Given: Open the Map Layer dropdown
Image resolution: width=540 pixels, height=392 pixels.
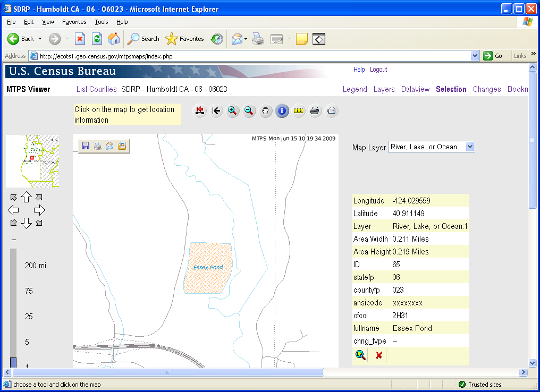Looking at the screenshot, I should (470, 147).
